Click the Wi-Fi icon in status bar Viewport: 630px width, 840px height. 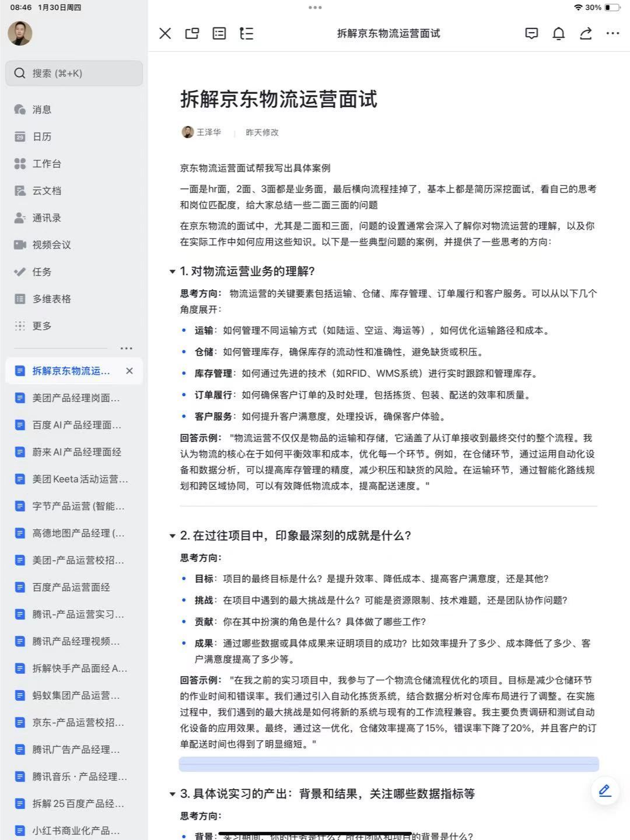click(578, 8)
